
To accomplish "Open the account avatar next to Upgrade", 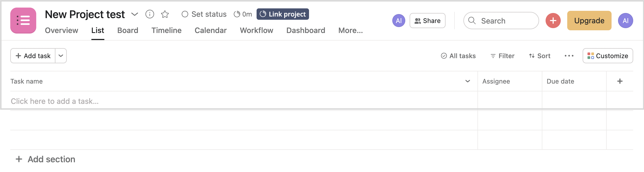I will tap(626, 21).
